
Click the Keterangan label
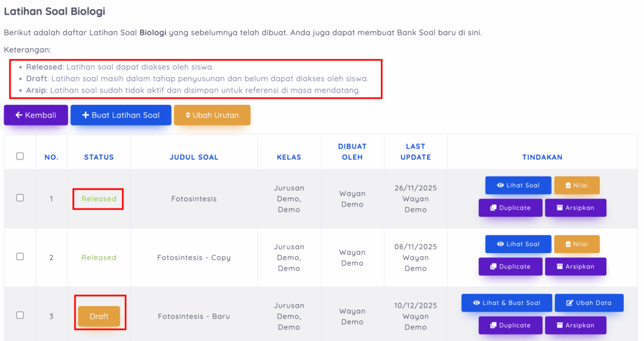tap(28, 50)
